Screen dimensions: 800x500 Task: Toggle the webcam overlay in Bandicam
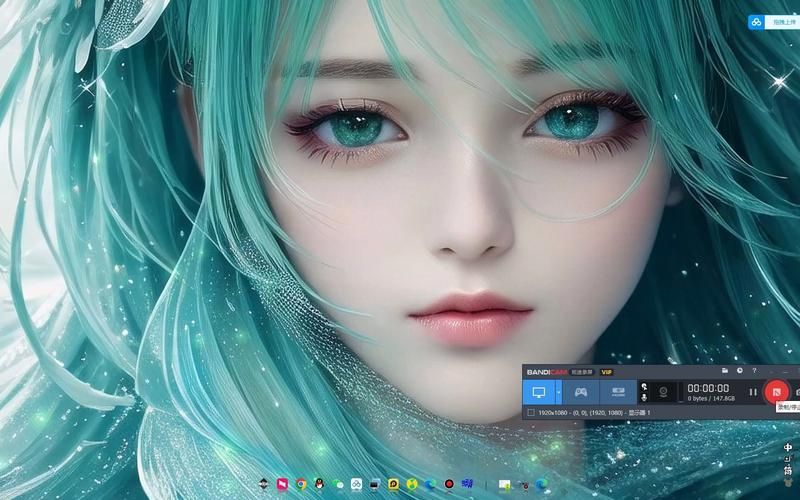click(x=663, y=392)
